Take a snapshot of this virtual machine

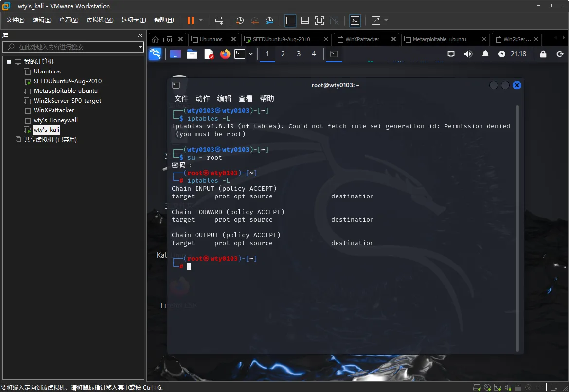(x=240, y=21)
